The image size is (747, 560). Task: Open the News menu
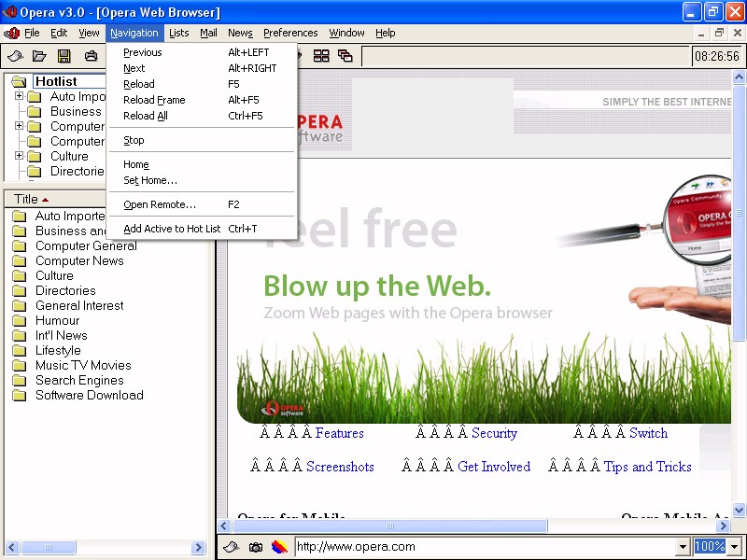coord(240,33)
